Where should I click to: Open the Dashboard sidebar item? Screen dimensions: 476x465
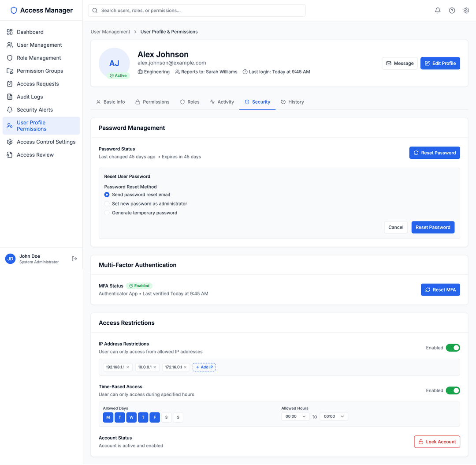click(30, 32)
